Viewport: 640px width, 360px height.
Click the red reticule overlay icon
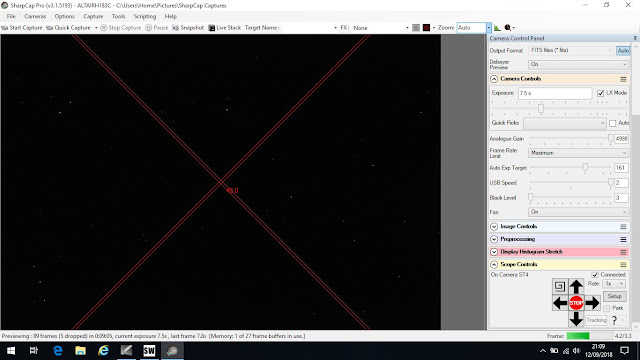tap(427, 28)
